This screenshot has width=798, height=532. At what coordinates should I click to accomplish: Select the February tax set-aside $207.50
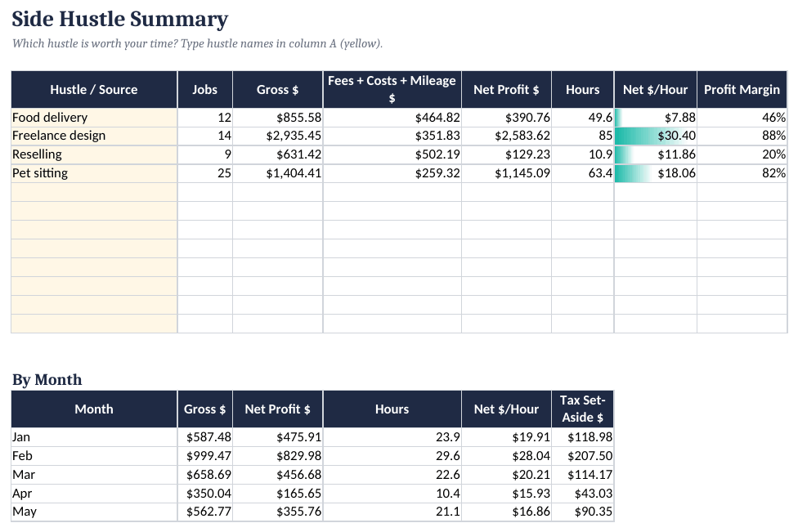[583, 456]
